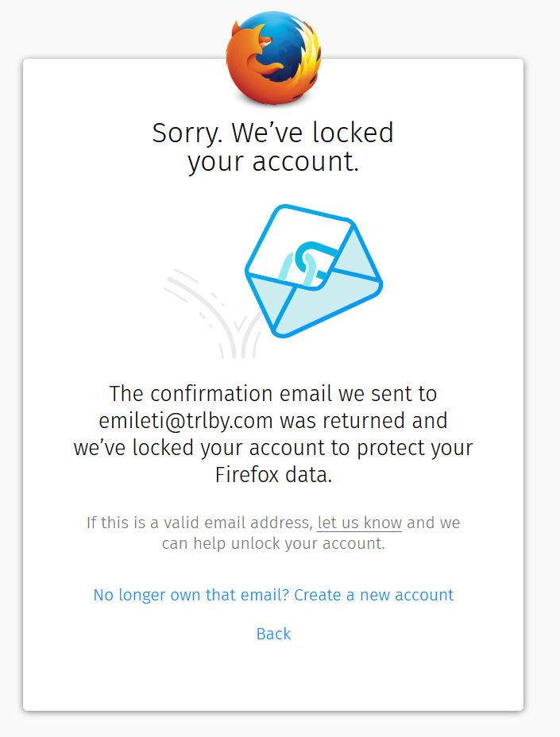Click "can help unlock your account." text
Screen dimensions: 560x737
click(273, 544)
